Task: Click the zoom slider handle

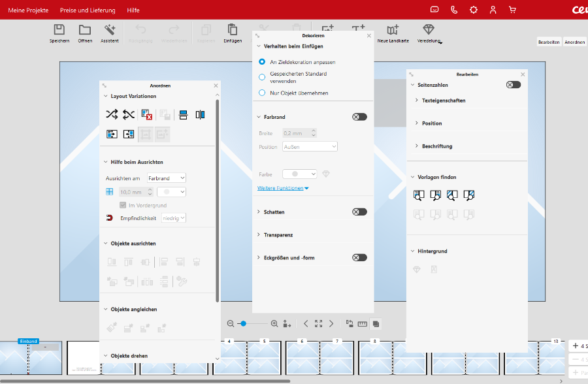Action: [242, 323]
